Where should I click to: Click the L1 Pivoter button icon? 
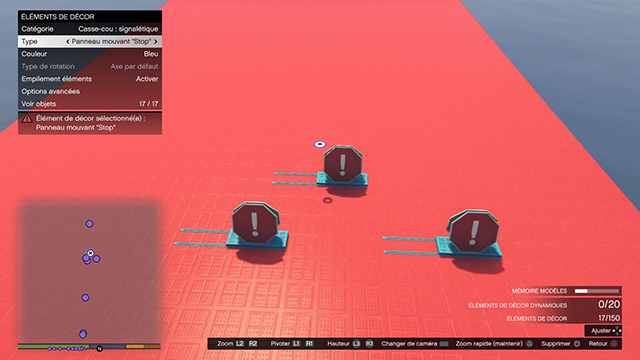coord(297,344)
